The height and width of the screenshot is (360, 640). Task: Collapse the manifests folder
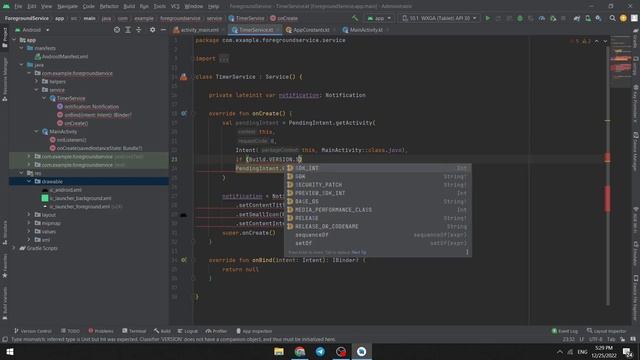(x=22, y=48)
